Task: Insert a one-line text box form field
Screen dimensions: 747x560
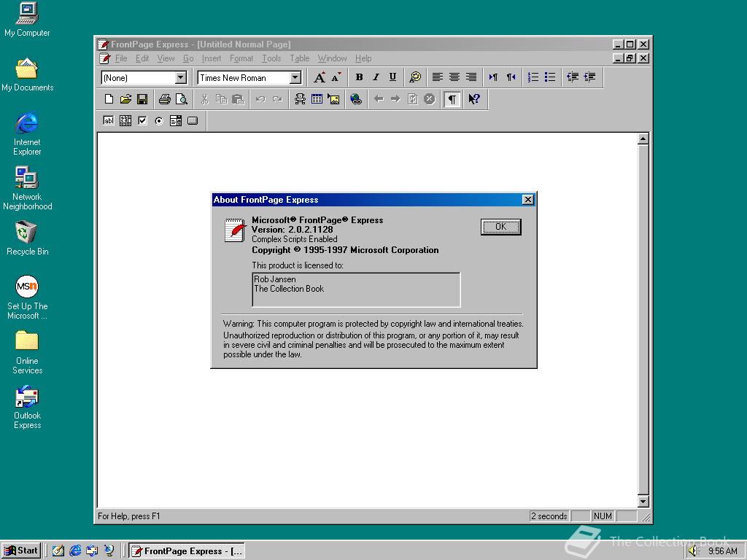Action: 109,120
